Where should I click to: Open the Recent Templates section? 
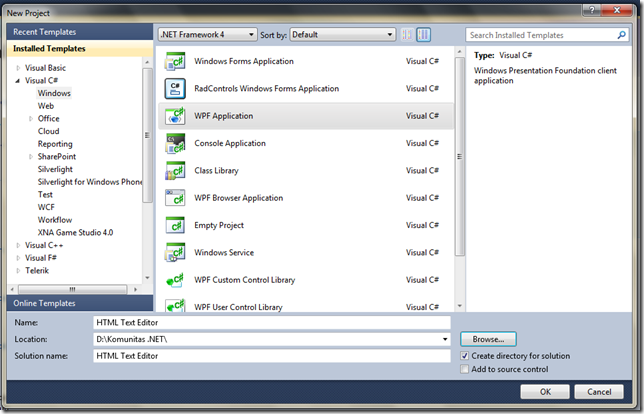click(80, 32)
